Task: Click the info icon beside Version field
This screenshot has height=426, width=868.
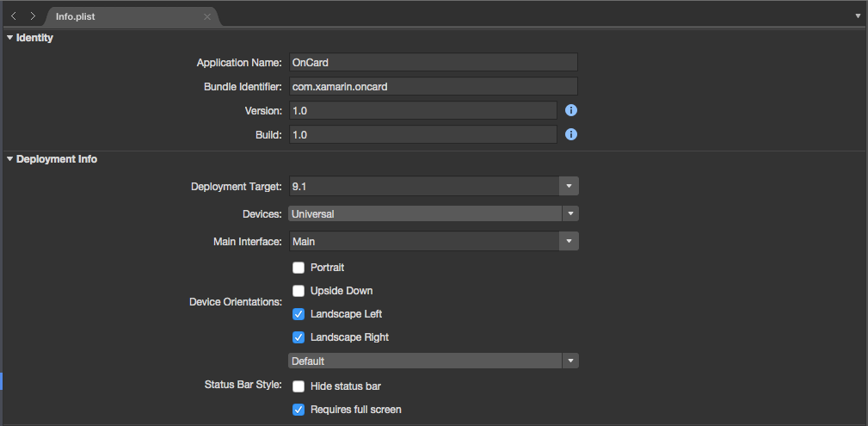Action: pyautogui.click(x=570, y=110)
